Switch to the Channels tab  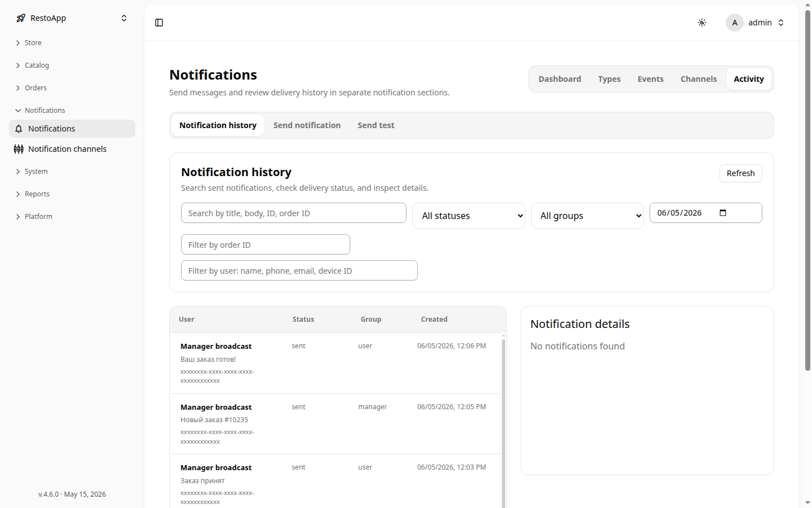pyautogui.click(x=699, y=79)
